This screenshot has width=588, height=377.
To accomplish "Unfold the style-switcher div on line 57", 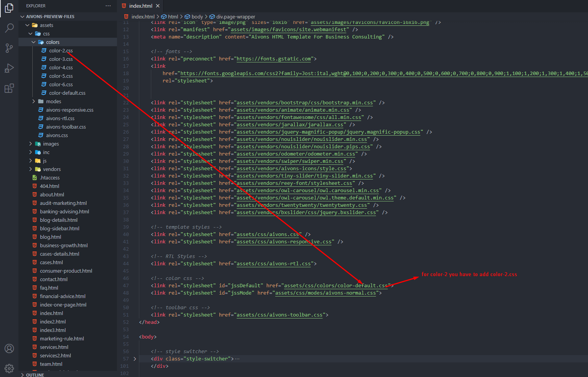I will coord(135,359).
